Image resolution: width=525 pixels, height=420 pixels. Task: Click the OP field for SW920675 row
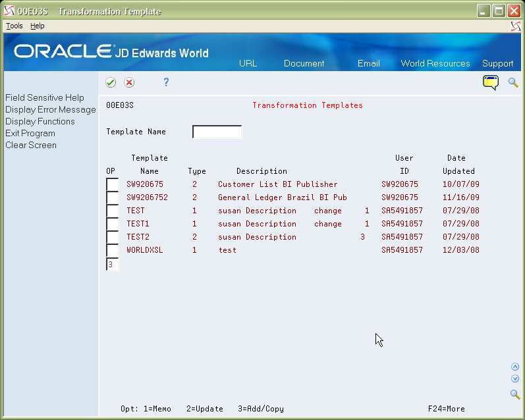113,184
